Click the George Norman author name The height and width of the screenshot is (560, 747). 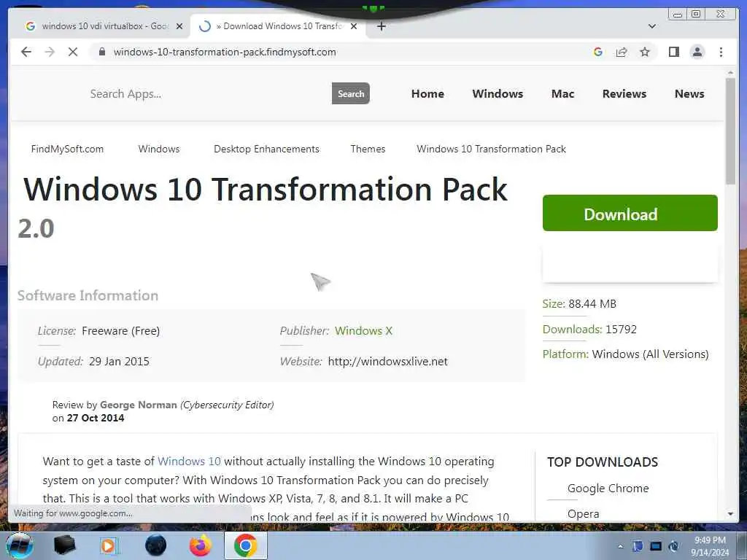[x=138, y=405]
